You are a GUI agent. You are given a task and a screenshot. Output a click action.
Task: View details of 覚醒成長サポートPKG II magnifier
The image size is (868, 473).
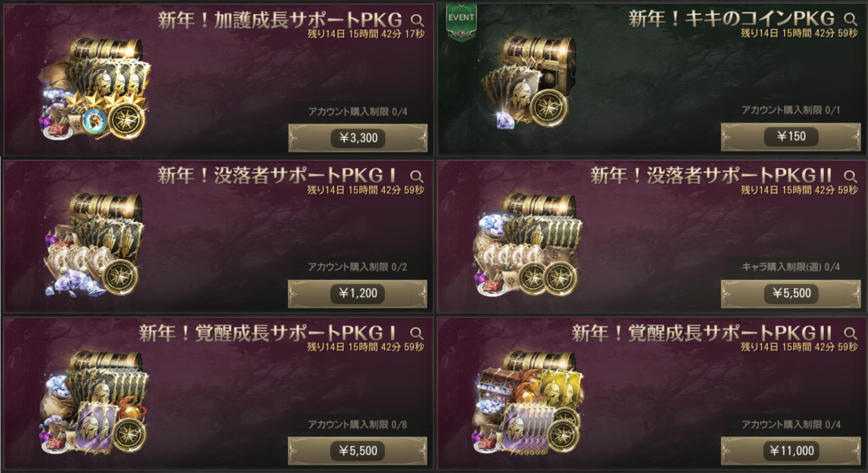[850, 333]
